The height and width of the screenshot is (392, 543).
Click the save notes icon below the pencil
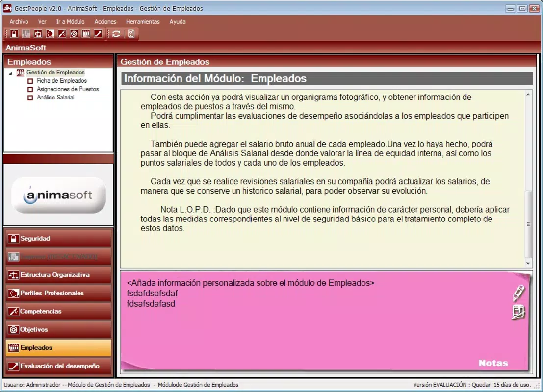pyautogui.click(x=518, y=312)
